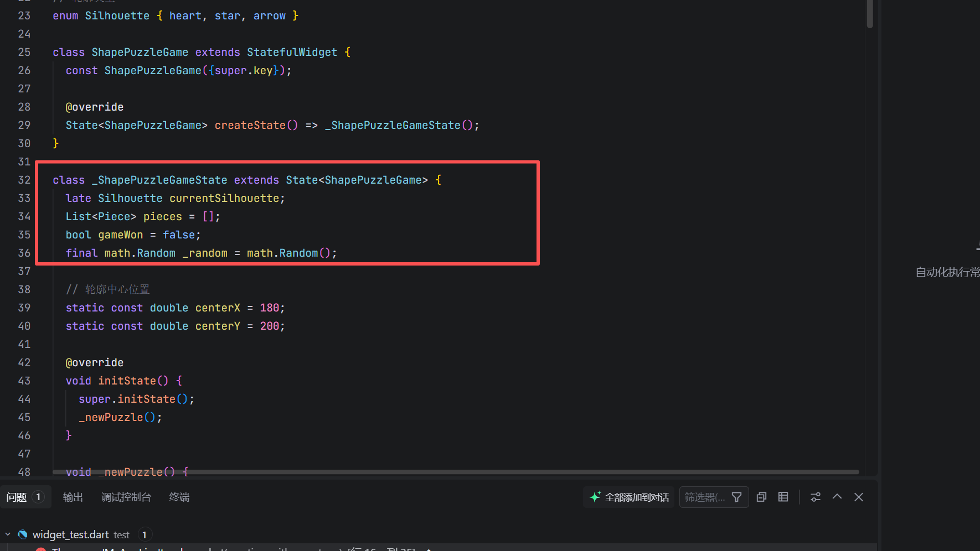The width and height of the screenshot is (980, 551).
Task: Click 'centerY' constant on line 40
Action: click(218, 326)
